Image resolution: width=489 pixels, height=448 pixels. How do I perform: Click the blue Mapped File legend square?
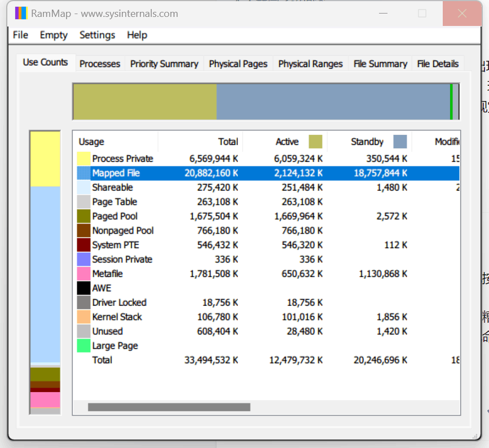tap(82, 173)
